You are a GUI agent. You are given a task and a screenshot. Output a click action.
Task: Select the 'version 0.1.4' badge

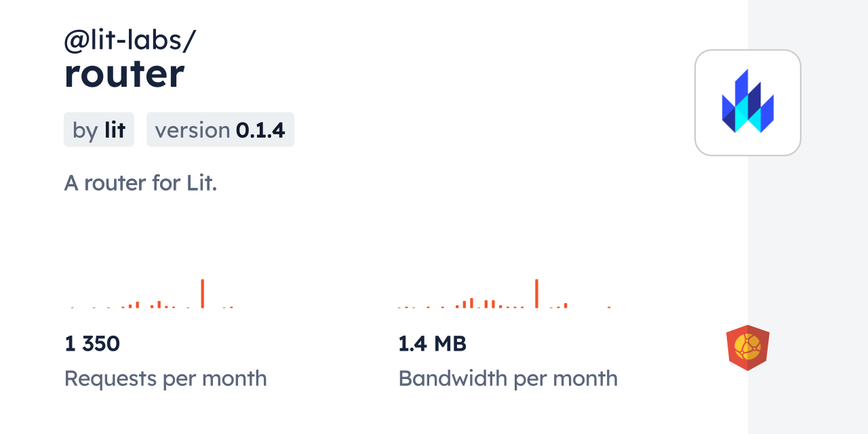point(220,130)
